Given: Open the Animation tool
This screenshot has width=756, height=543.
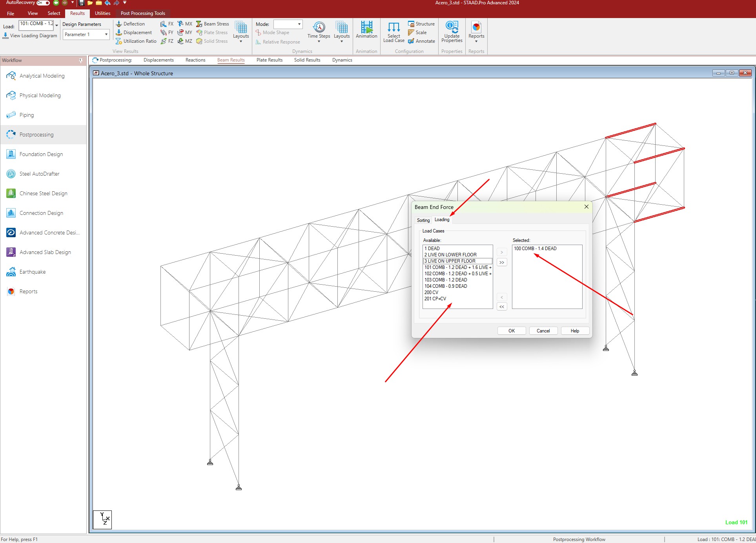Looking at the screenshot, I should 366,30.
